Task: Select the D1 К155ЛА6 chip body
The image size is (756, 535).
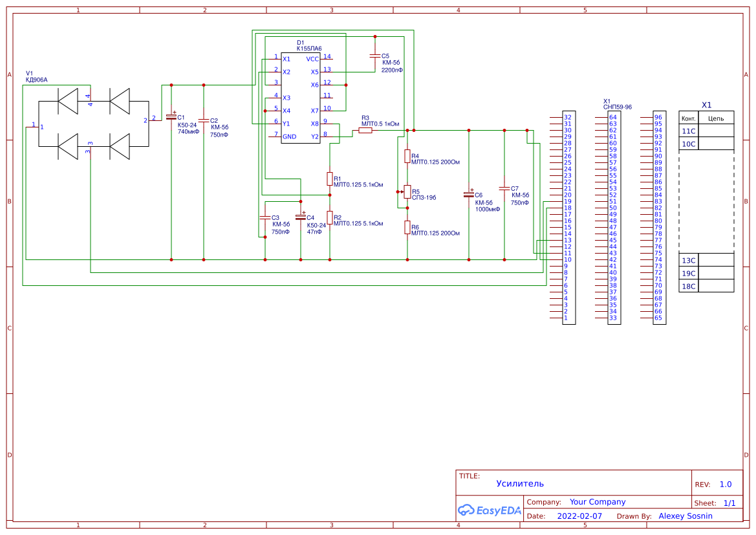Action: 301,98
